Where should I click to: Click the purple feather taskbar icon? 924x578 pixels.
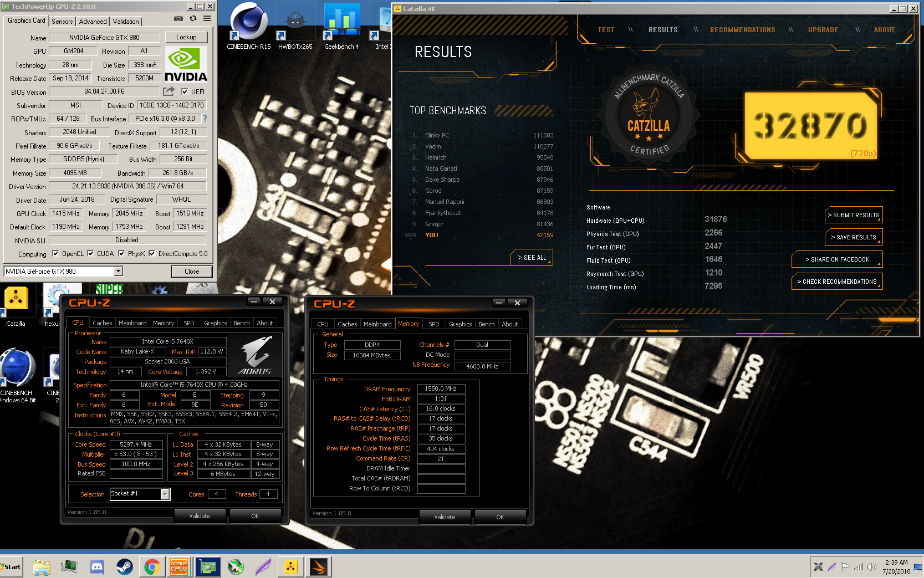[x=263, y=567]
